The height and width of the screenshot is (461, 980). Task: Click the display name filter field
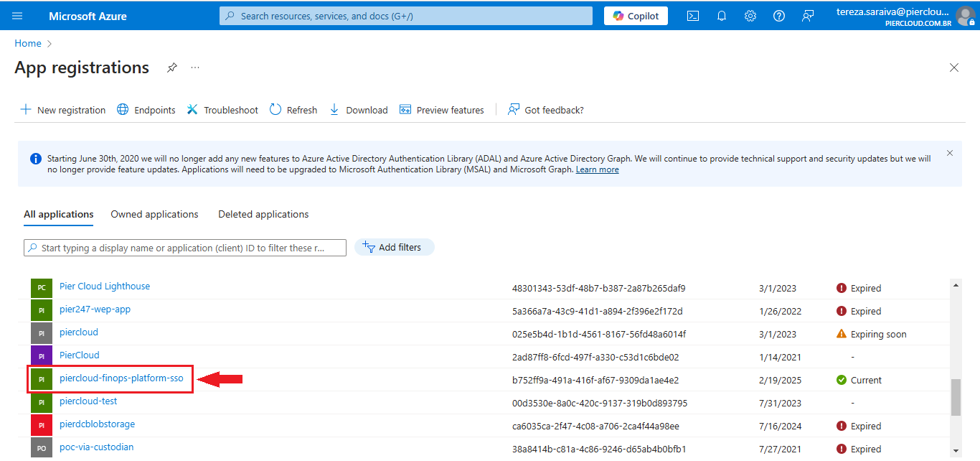click(185, 248)
